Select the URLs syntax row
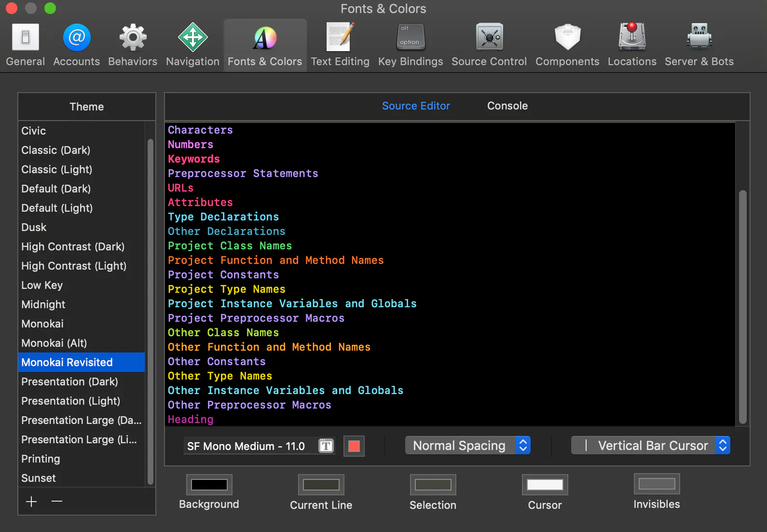Viewport: 767px width, 532px height. click(451, 188)
